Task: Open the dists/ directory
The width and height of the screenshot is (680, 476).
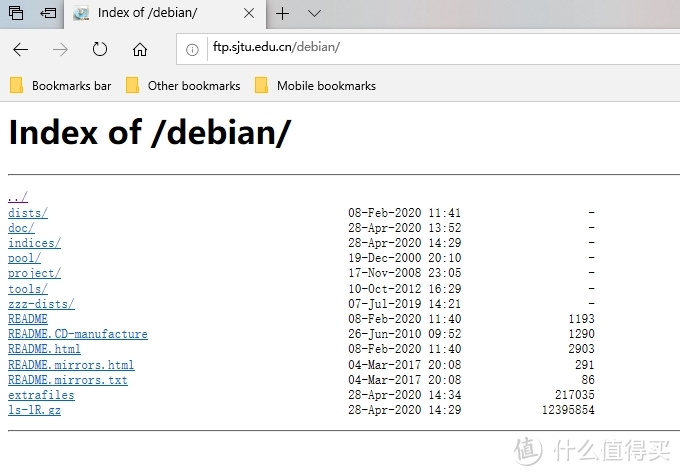Action: 28,212
